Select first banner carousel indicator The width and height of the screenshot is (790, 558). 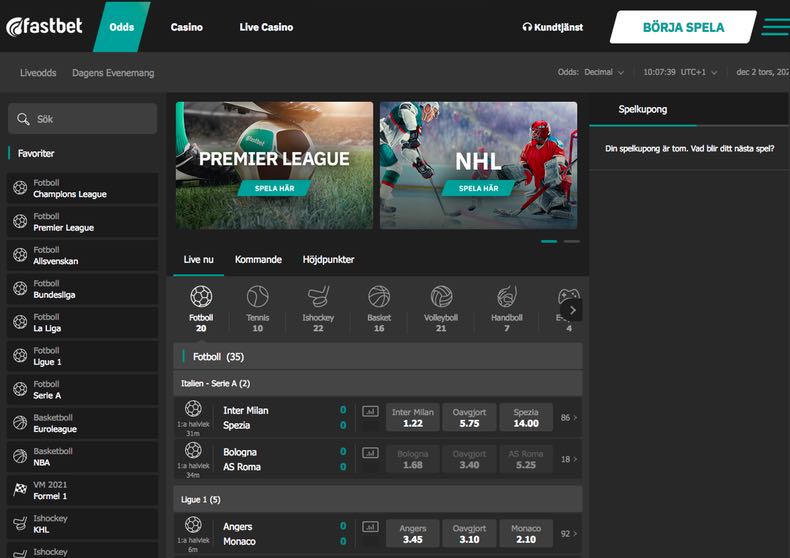[549, 242]
